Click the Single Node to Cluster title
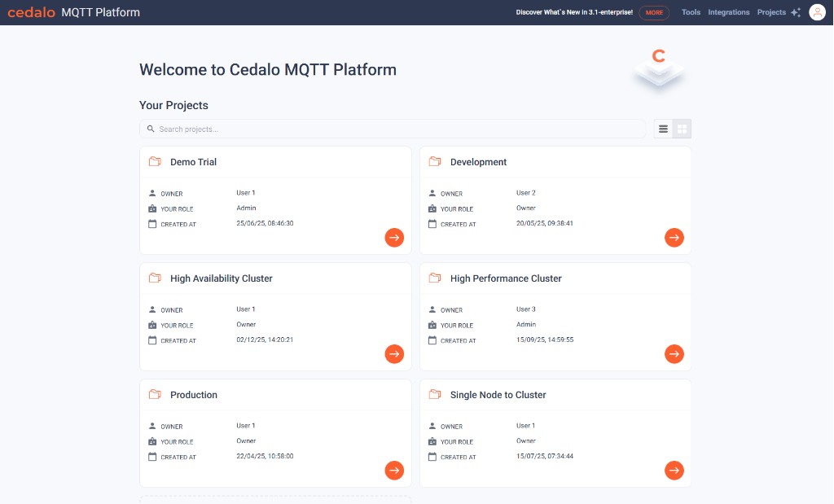Viewport: 834px width, 504px height. (x=498, y=395)
